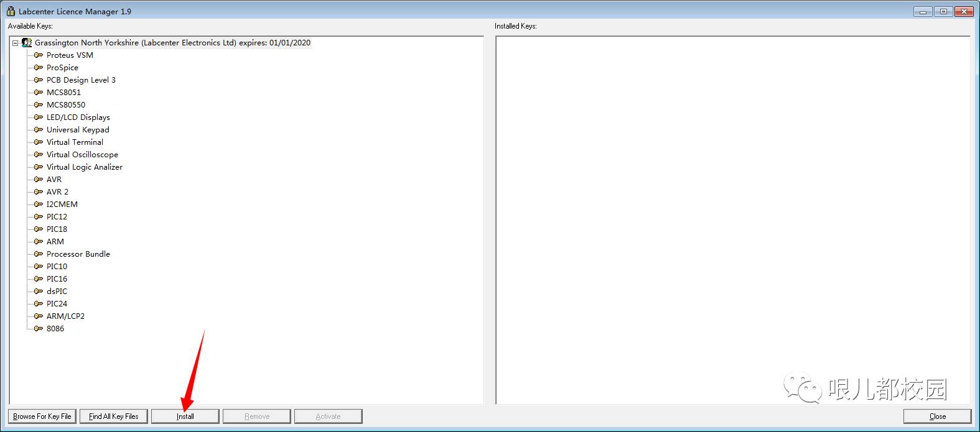Screen dimensions: 980x432
Task: Select the MCS80550 key text
Action: [x=66, y=105]
